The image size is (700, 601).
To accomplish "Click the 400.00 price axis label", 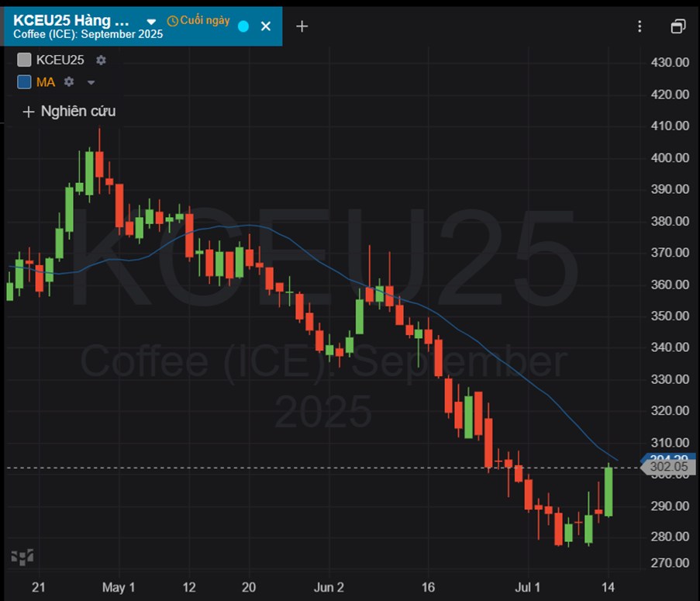I will (670, 157).
